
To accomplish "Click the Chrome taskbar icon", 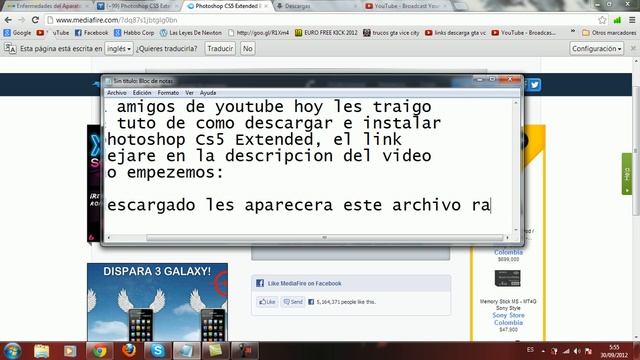I will [99, 351].
